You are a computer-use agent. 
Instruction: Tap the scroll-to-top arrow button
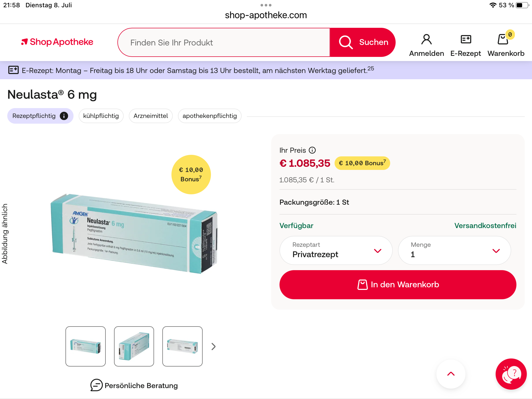(451, 374)
